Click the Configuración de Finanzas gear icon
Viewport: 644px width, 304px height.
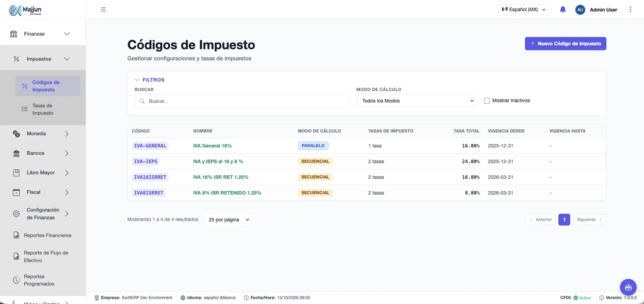point(16,214)
